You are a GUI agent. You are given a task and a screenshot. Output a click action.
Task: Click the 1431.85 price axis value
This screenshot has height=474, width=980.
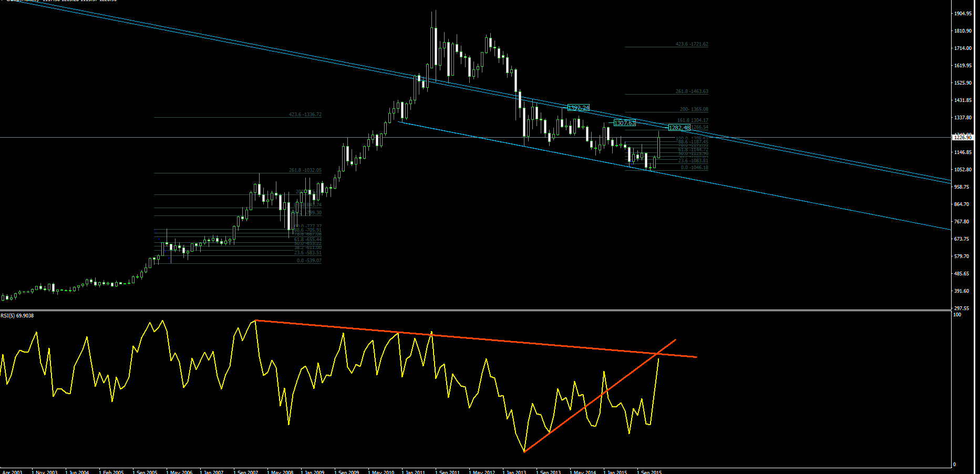pos(963,100)
